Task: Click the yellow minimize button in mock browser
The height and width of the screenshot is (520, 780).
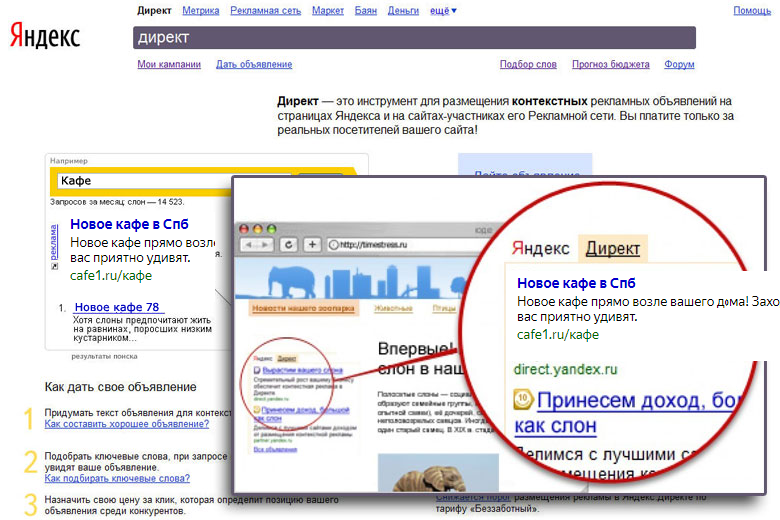Action: (258, 229)
